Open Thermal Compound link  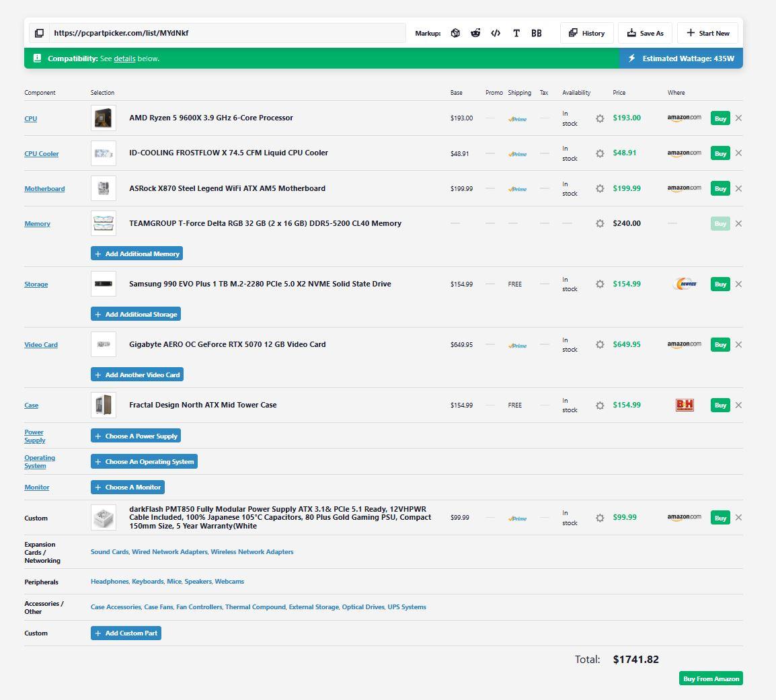(x=256, y=607)
